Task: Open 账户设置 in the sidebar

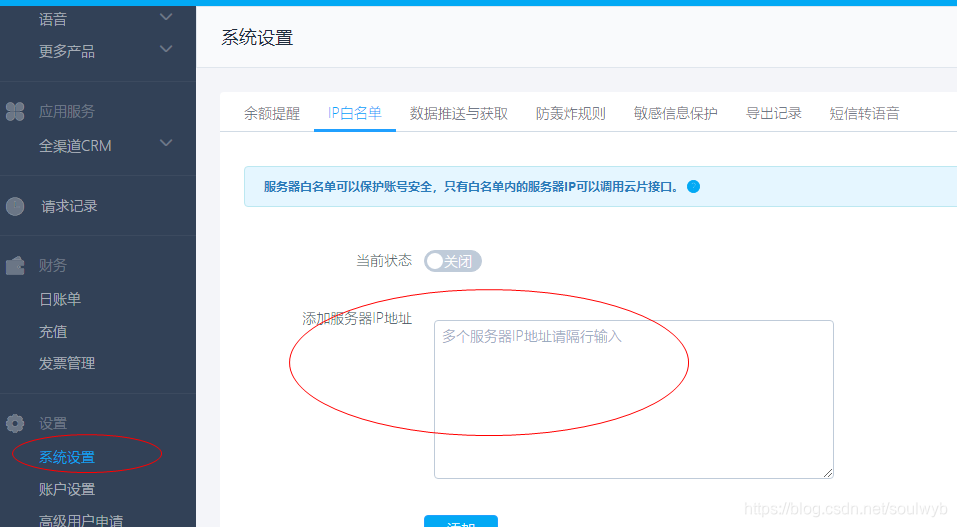Action: pos(67,489)
